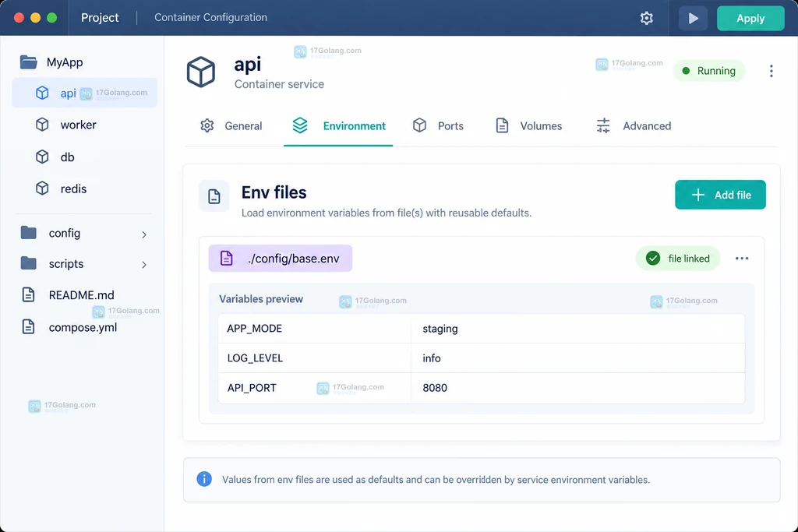This screenshot has height=532, width=798.
Task: Open the base.env more options menu
Action: click(742, 259)
